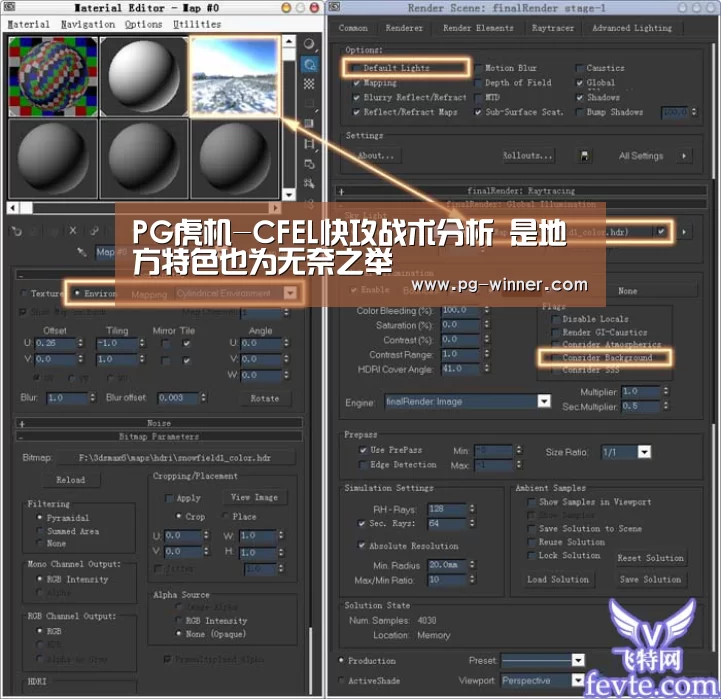721x699 pixels.
Task: Click the save icon in Settings group
Action: 584,156
